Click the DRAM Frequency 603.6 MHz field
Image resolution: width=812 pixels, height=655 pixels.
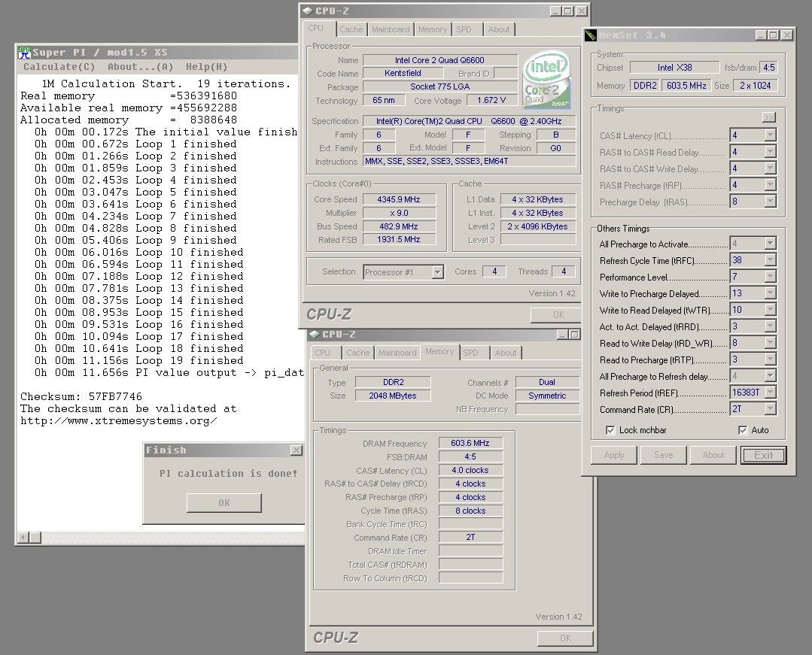click(x=470, y=444)
